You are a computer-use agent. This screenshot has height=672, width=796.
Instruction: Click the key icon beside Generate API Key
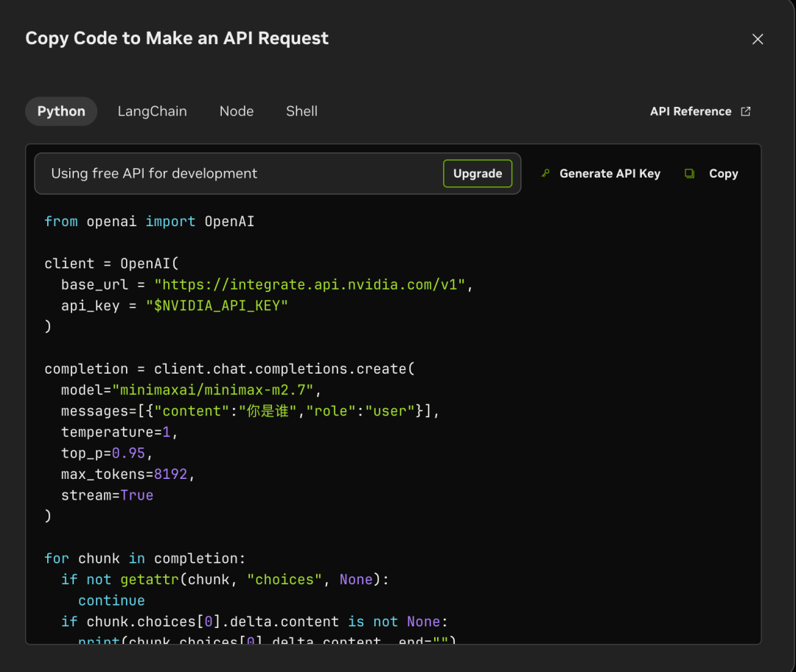click(545, 174)
